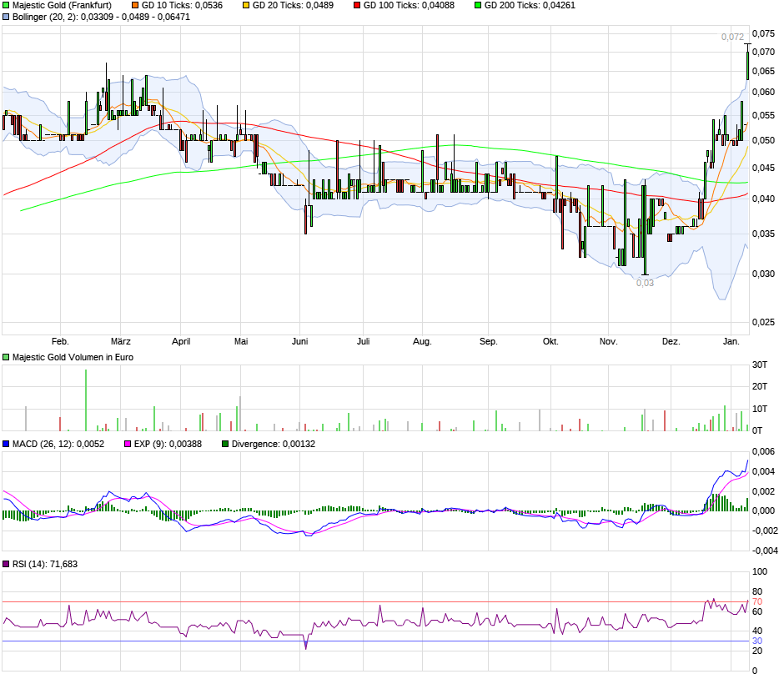Click the 0,040 price axis value

pyautogui.click(x=763, y=199)
